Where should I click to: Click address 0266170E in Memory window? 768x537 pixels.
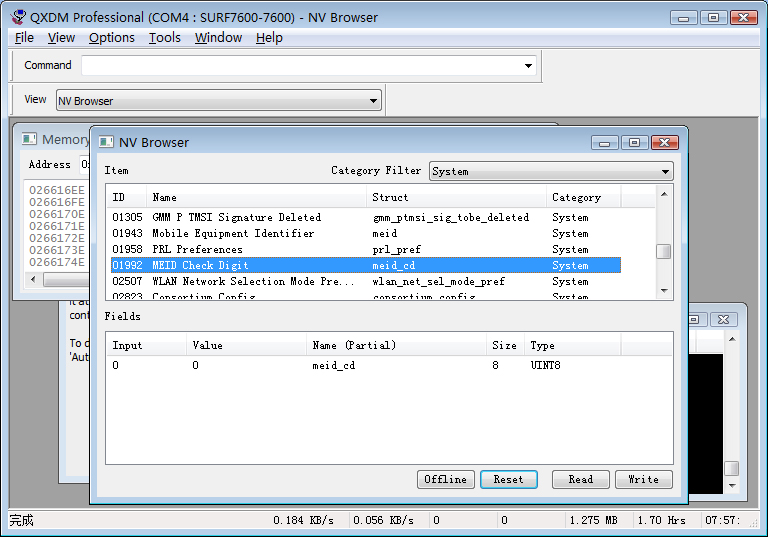tap(56, 214)
